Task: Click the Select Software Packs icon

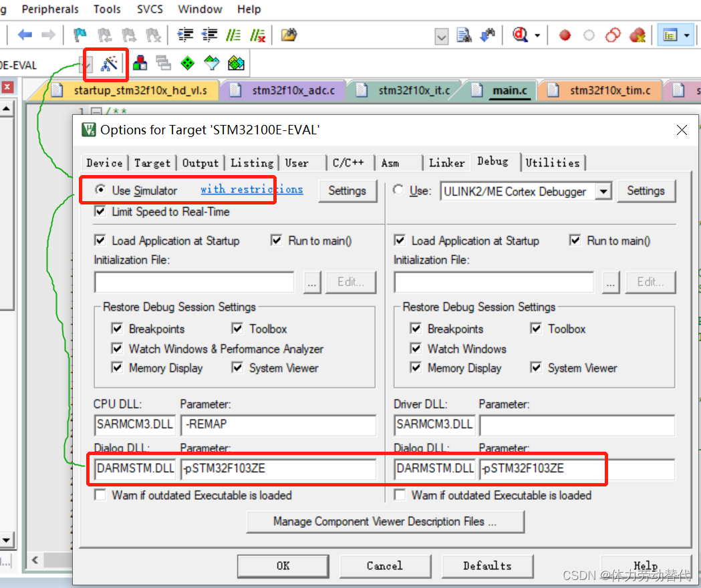Action: (211, 63)
